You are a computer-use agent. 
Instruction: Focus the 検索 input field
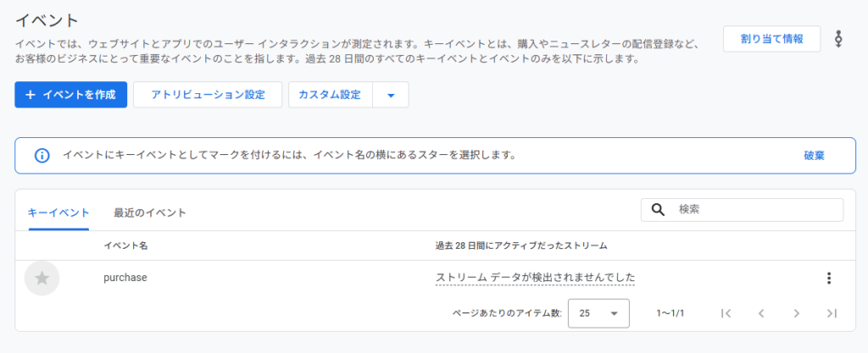(x=754, y=209)
